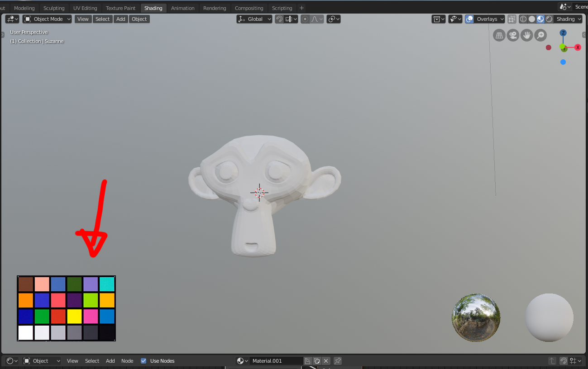
Task: Open the viewport Add menu
Action: [120, 19]
